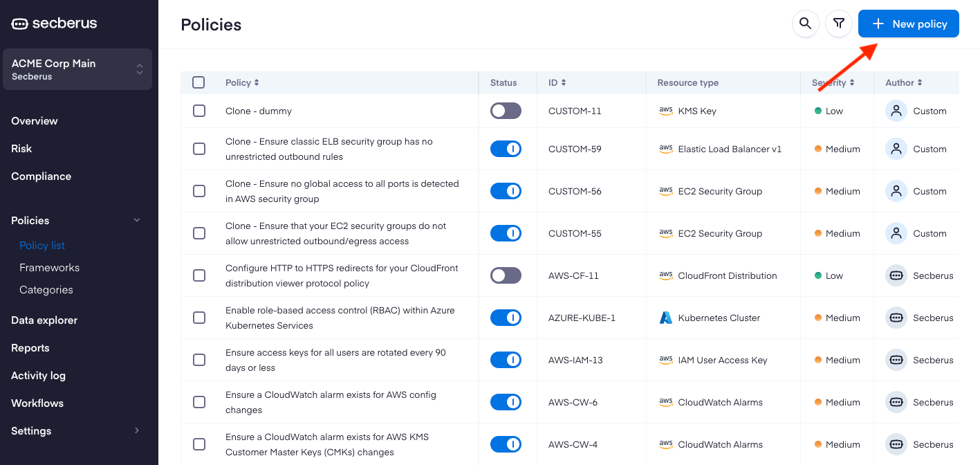Click the Resource type column header
The image size is (980, 465).
point(688,82)
